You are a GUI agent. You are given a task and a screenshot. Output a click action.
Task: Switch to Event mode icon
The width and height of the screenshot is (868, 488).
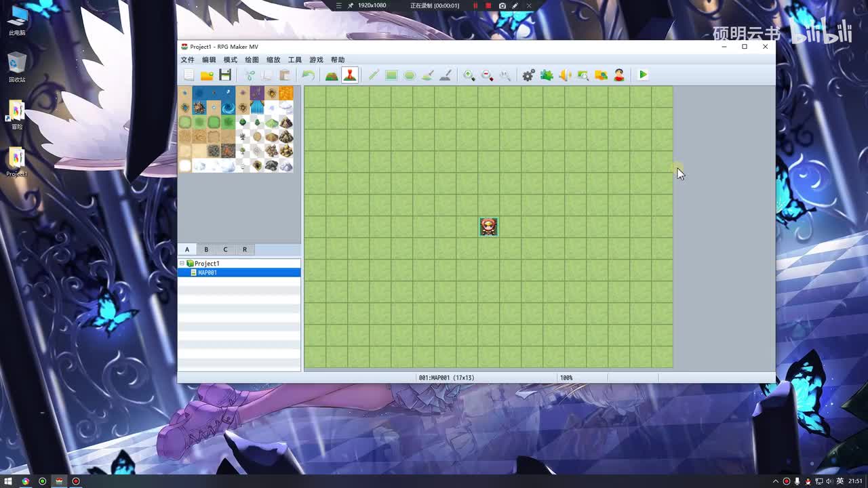click(350, 75)
